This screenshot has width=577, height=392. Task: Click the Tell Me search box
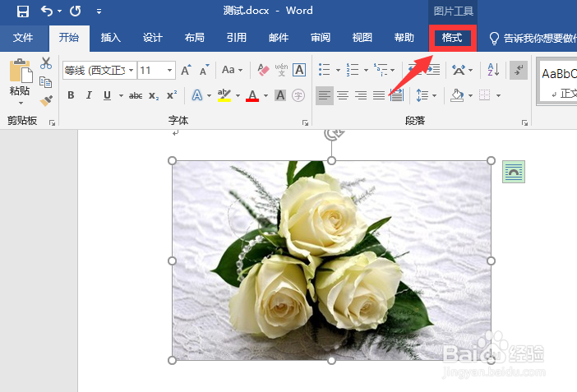[x=533, y=38]
